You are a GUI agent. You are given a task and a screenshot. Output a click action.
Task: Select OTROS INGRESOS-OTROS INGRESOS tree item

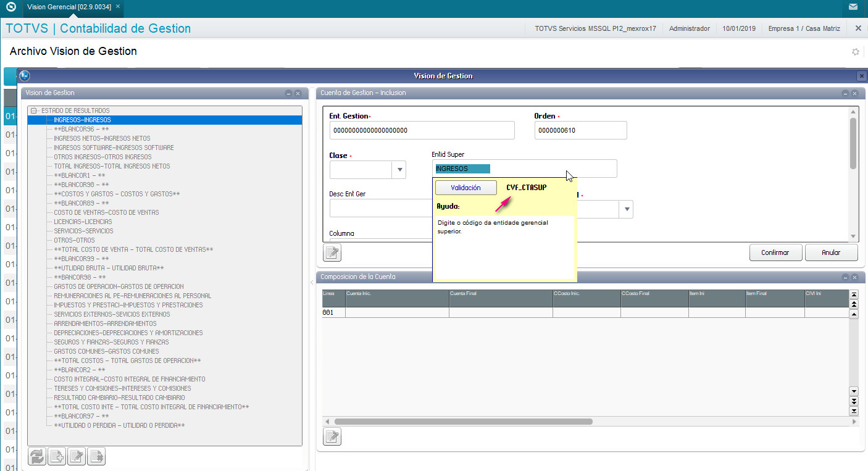(102, 157)
